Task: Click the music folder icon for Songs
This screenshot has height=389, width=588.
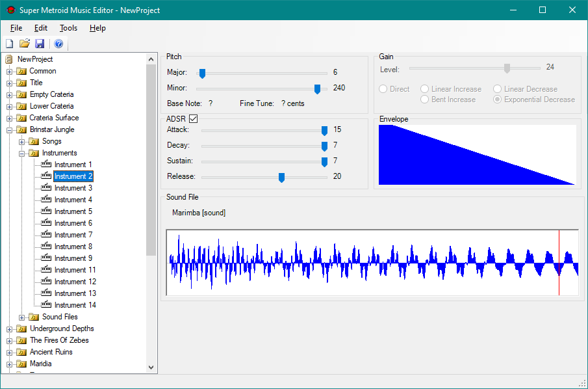Action: click(34, 141)
